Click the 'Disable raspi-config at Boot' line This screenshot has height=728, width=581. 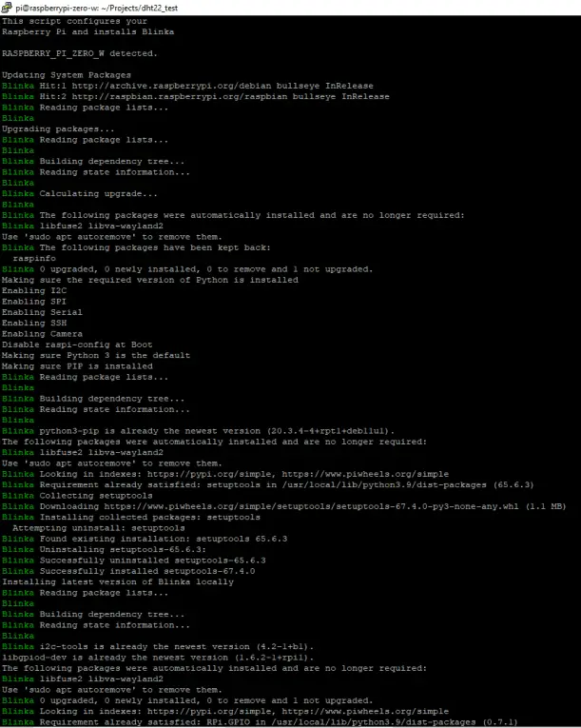77,344
